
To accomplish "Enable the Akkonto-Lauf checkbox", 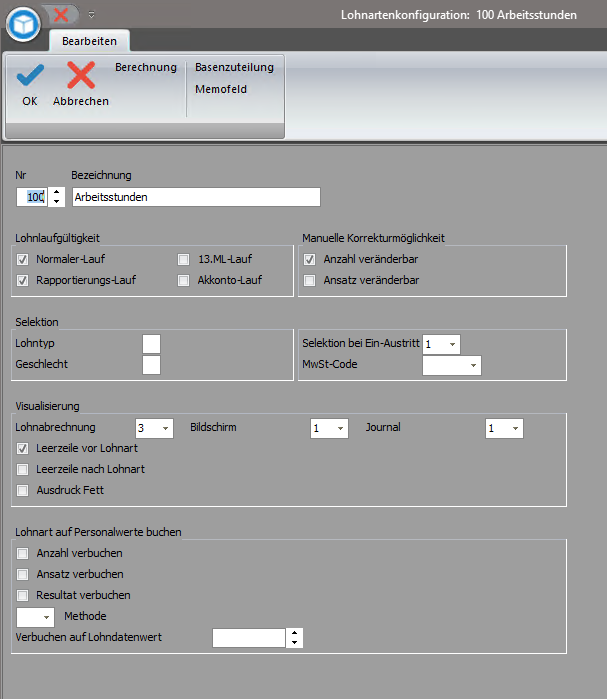I will pos(183,280).
